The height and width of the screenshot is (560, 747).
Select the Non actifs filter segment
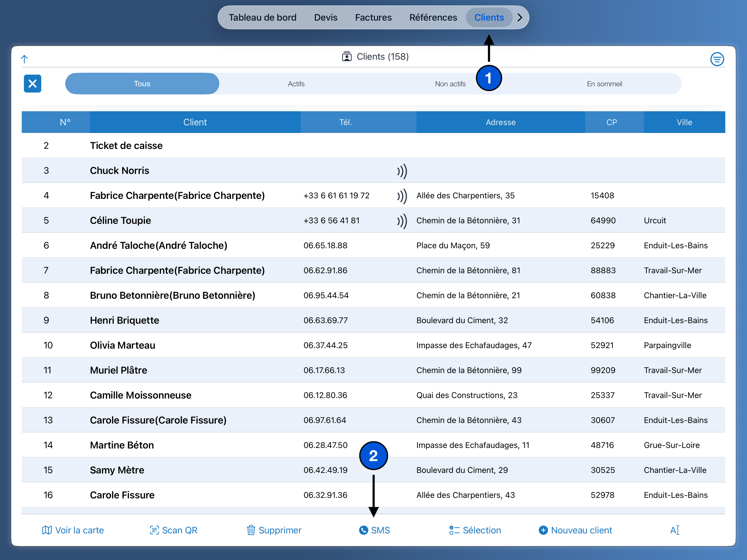pos(450,84)
